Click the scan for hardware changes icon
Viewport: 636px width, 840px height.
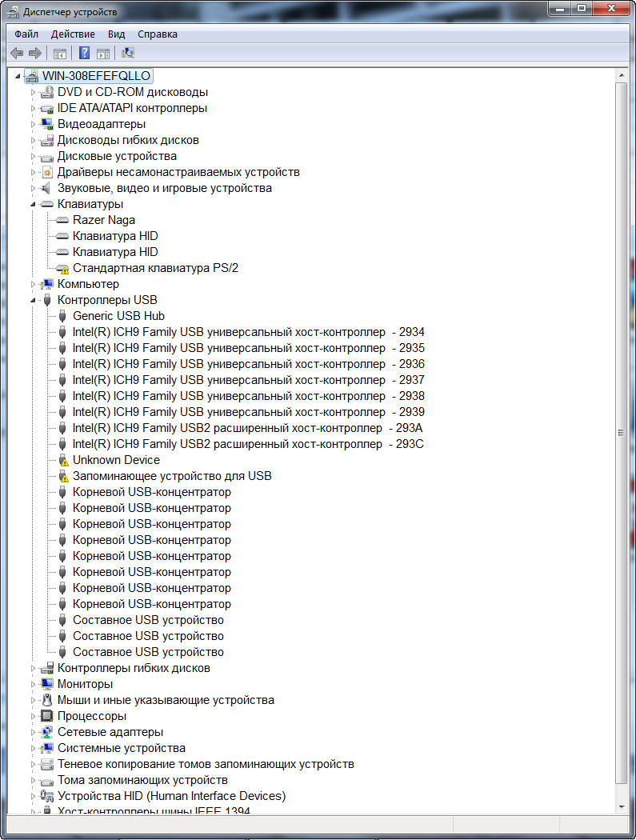pyautogui.click(x=127, y=54)
